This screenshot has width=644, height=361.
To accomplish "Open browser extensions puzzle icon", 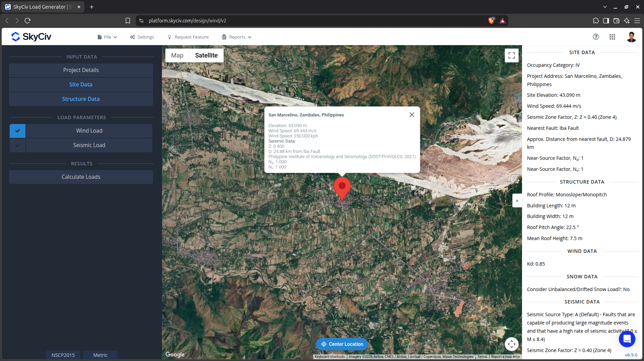I will coord(596,21).
